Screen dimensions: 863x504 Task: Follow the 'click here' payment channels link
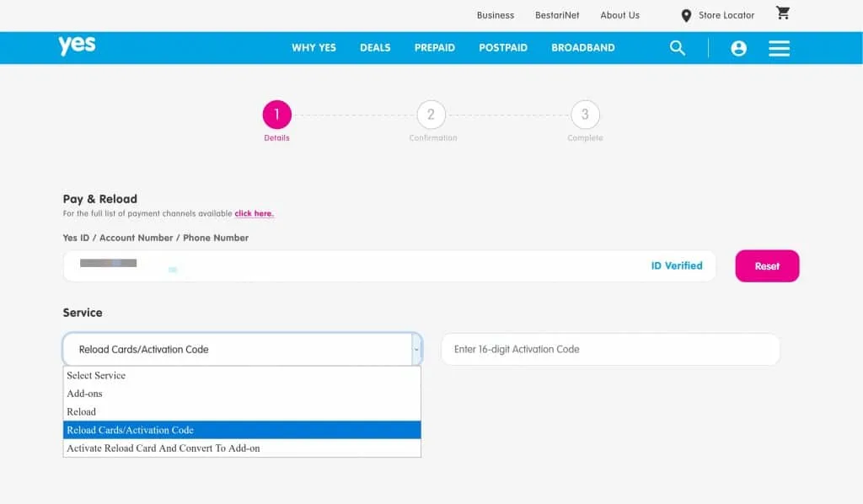pos(254,214)
